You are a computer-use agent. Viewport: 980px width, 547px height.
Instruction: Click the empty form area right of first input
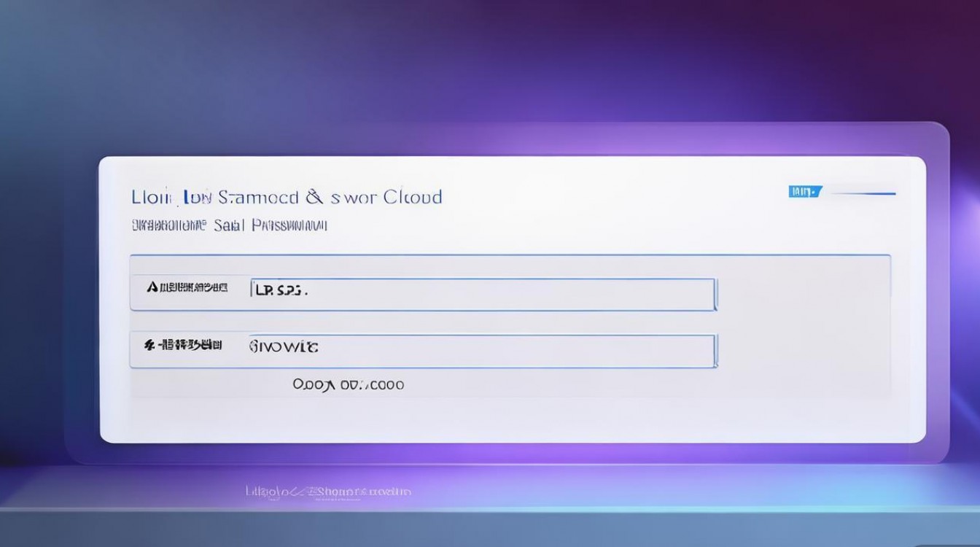click(802, 294)
